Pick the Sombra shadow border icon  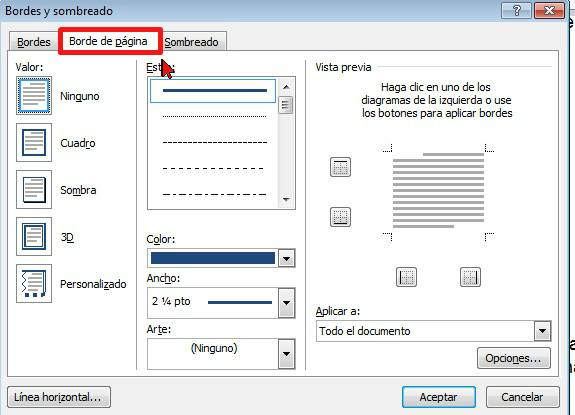pos(34,190)
